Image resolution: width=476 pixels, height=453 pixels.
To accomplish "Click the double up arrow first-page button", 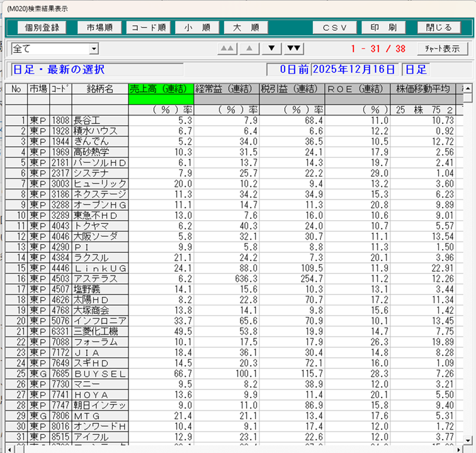I will tap(228, 48).
